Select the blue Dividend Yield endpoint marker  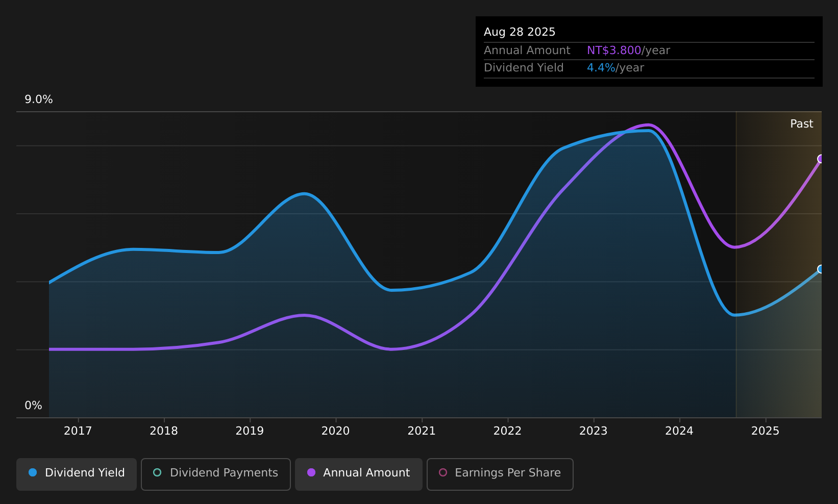(x=821, y=269)
